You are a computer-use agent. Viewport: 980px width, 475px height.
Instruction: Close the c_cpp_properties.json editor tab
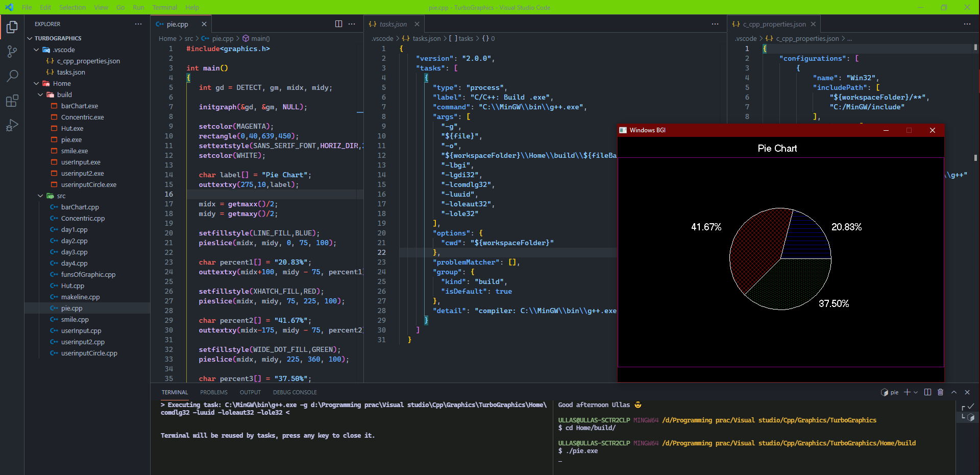(813, 24)
